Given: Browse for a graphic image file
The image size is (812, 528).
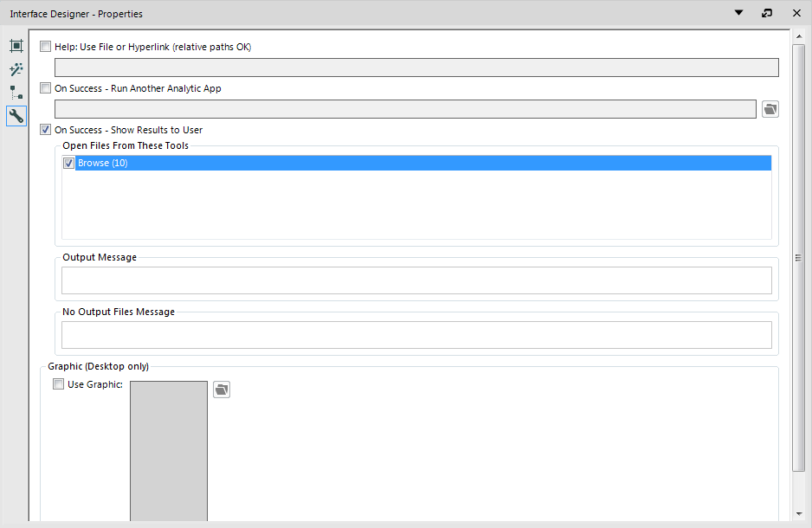Looking at the screenshot, I should [222, 390].
